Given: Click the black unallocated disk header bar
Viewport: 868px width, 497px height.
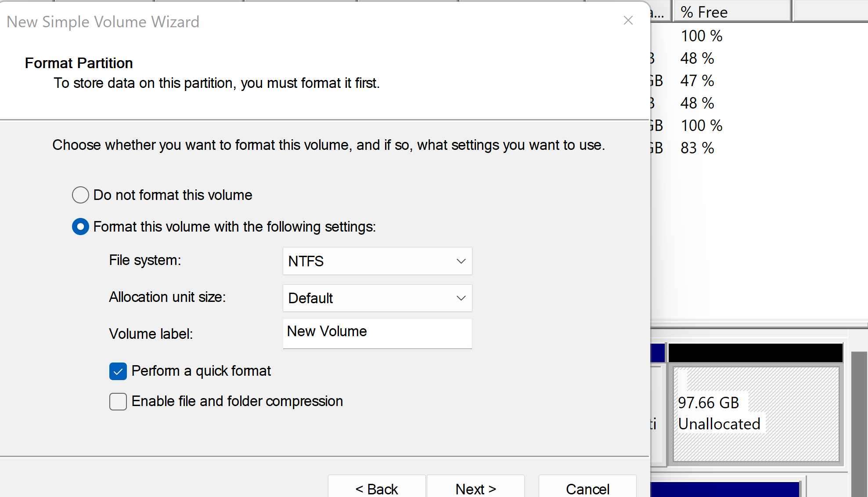Looking at the screenshot, I should 755,352.
